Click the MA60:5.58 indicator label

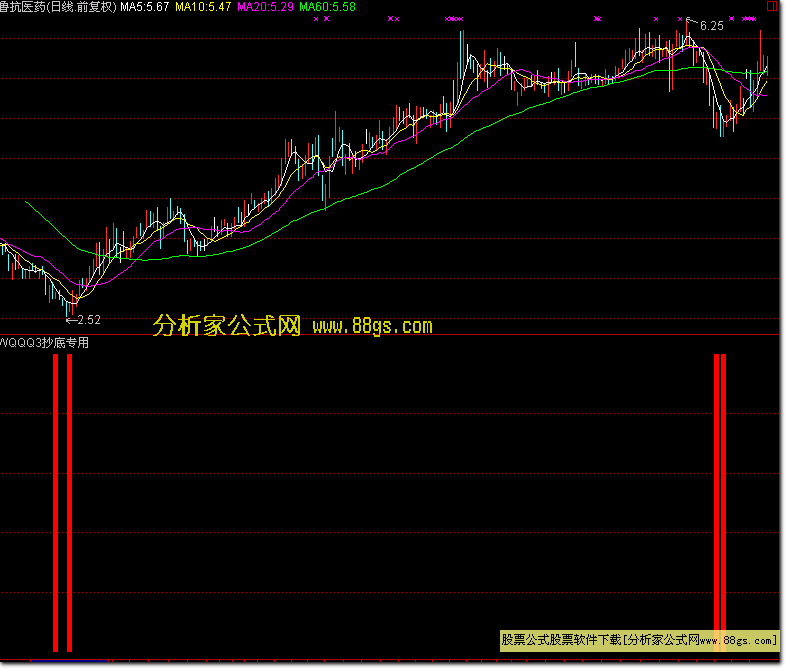click(x=327, y=7)
